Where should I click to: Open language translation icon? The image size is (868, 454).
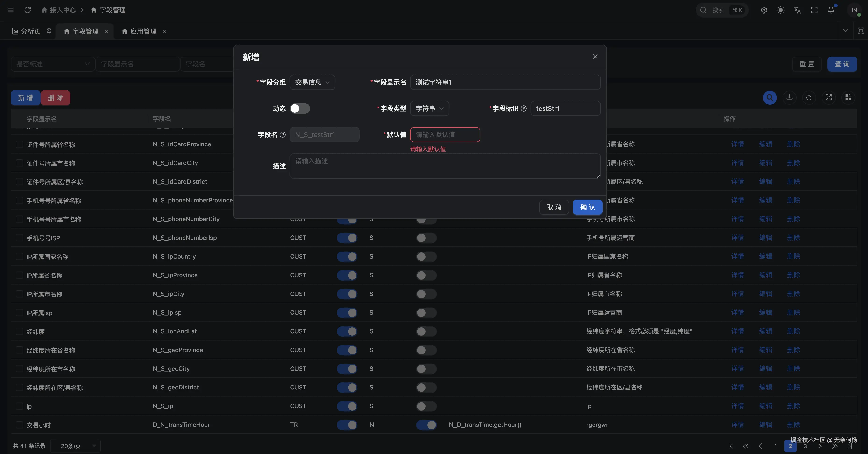pos(797,10)
